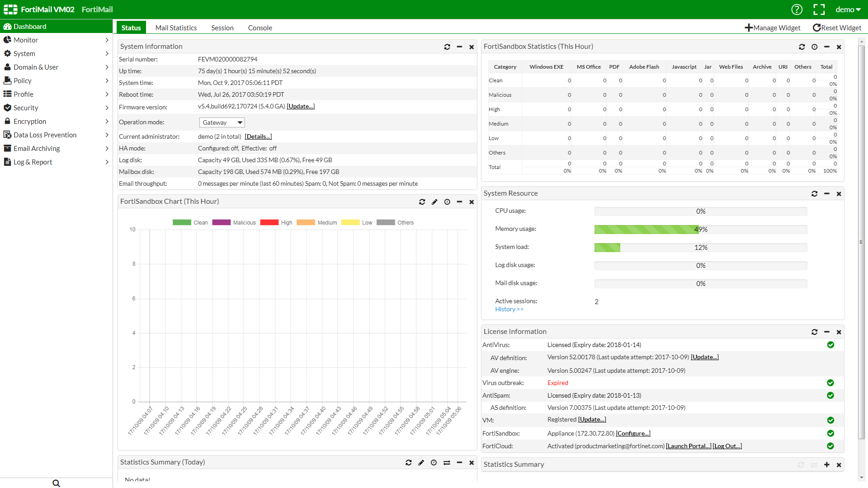Screen dimensions: 868x488
Task: Minimize the System Resource widget
Action: (x=826, y=194)
